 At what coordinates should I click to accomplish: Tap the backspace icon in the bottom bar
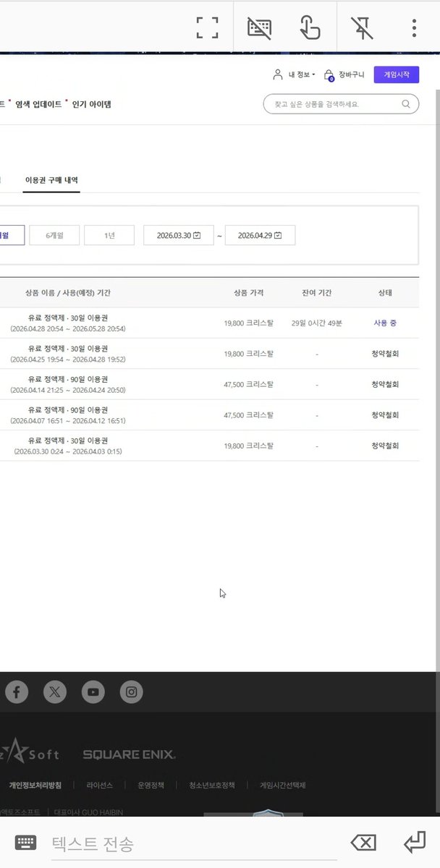pos(363,842)
